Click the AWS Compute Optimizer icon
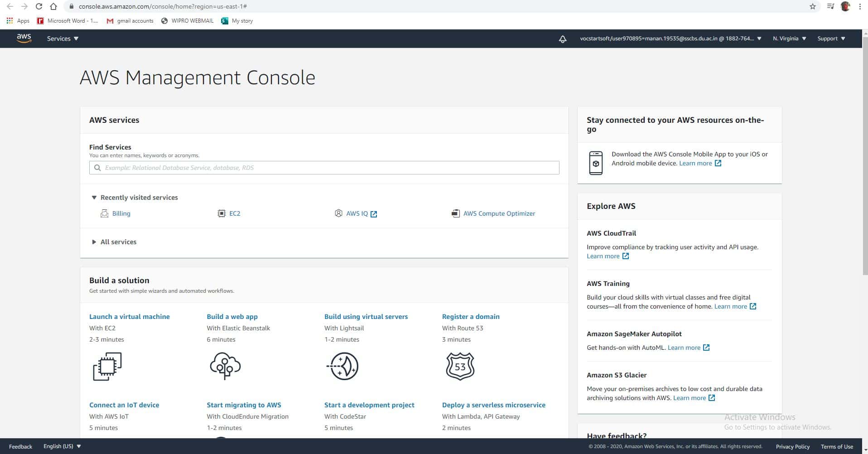The height and width of the screenshot is (454, 868). pos(456,213)
